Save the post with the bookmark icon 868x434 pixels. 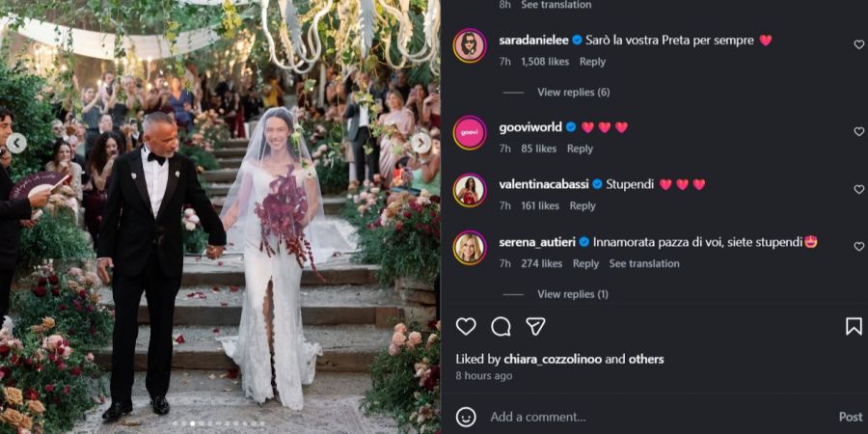coord(854,327)
